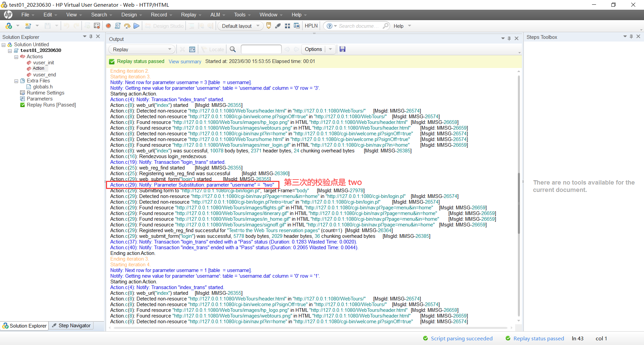The width and height of the screenshot is (644, 345).
Task: Open the Output panel menu arrow
Action: point(503,39)
